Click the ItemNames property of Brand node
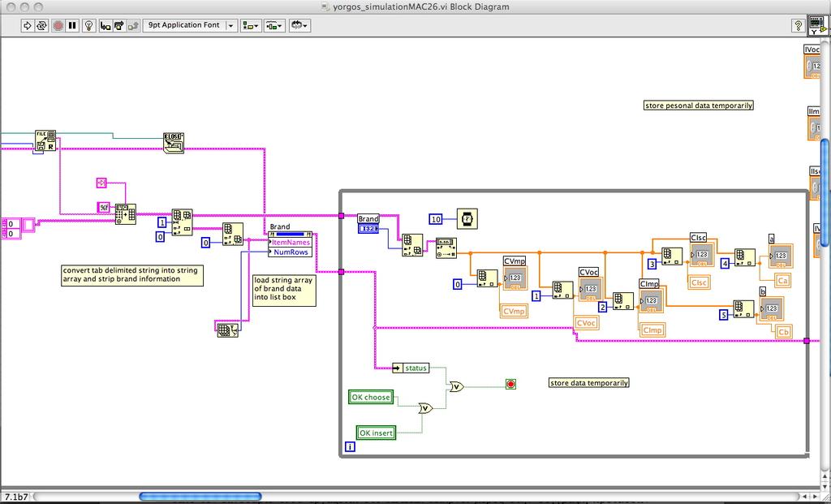Screen dimensions: 831x504 tap(291, 242)
